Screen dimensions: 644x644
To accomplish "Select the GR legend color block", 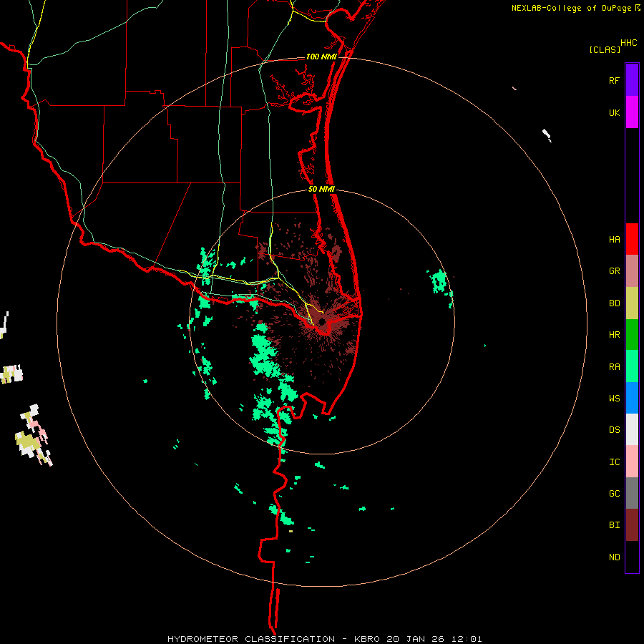I will [x=632, y=270].
